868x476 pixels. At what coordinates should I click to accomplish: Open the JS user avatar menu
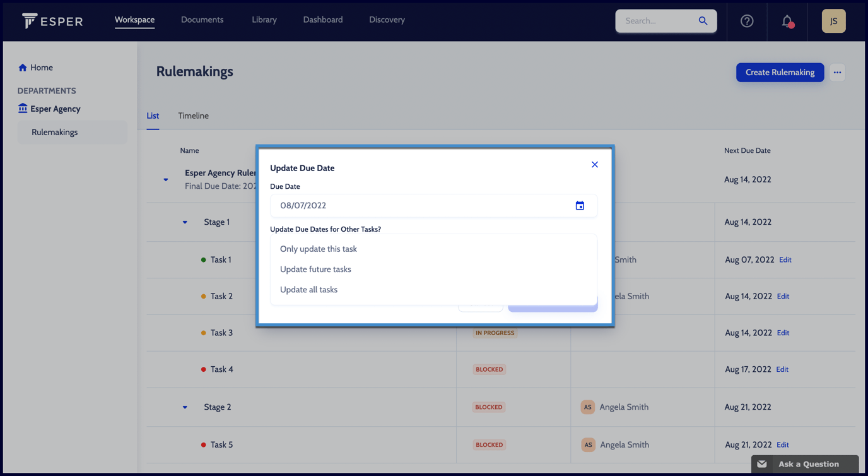point(833,21)
